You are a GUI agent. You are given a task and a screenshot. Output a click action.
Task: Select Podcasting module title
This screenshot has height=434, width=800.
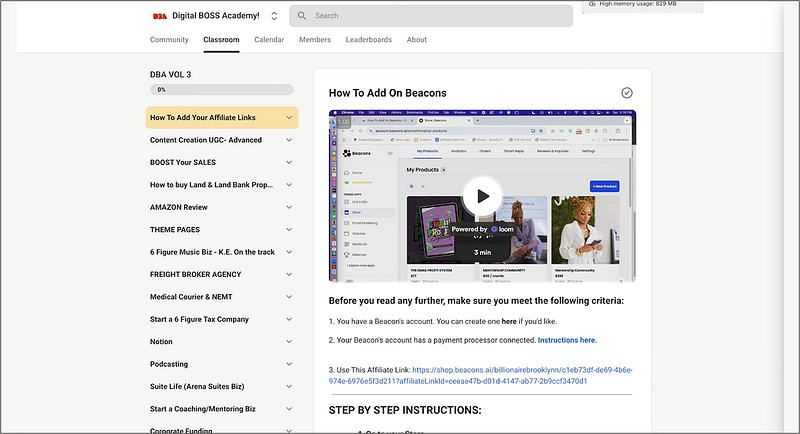[169, 365]
